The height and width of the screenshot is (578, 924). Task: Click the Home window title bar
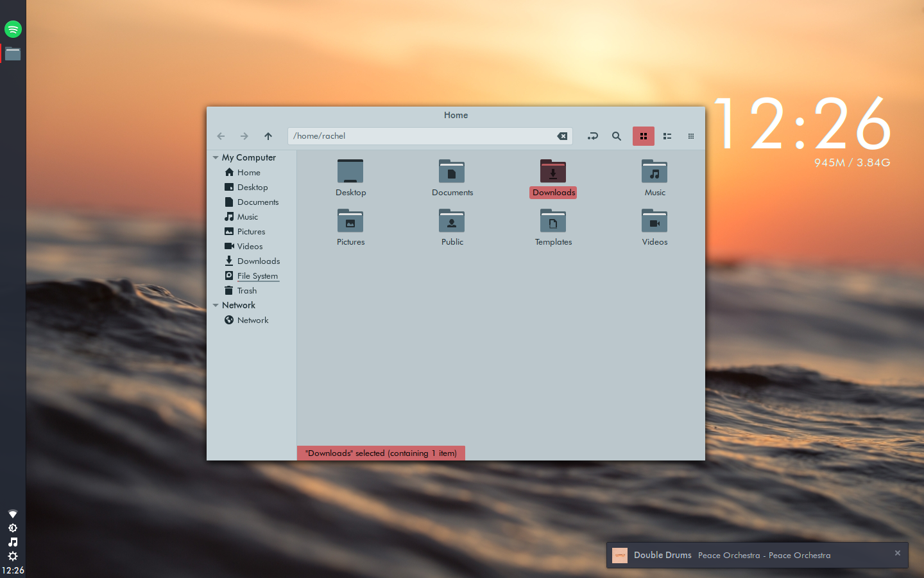pos(456,115)
